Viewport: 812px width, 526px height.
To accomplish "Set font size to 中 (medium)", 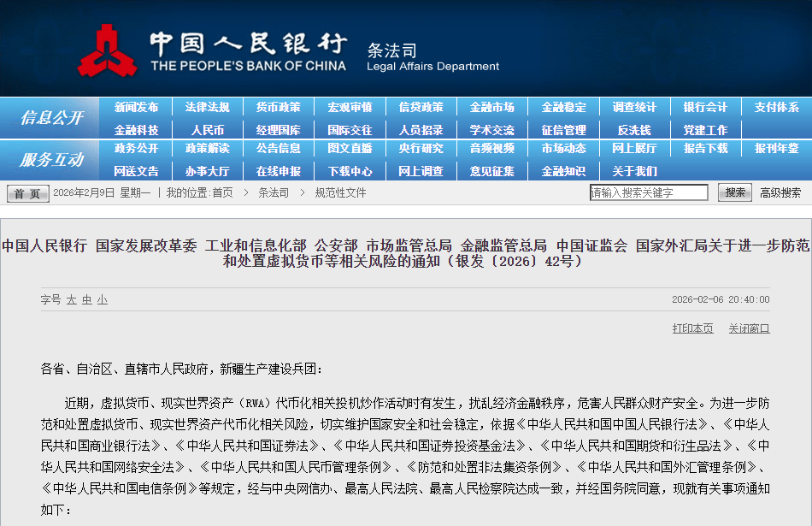I will [x=87, y=300].
